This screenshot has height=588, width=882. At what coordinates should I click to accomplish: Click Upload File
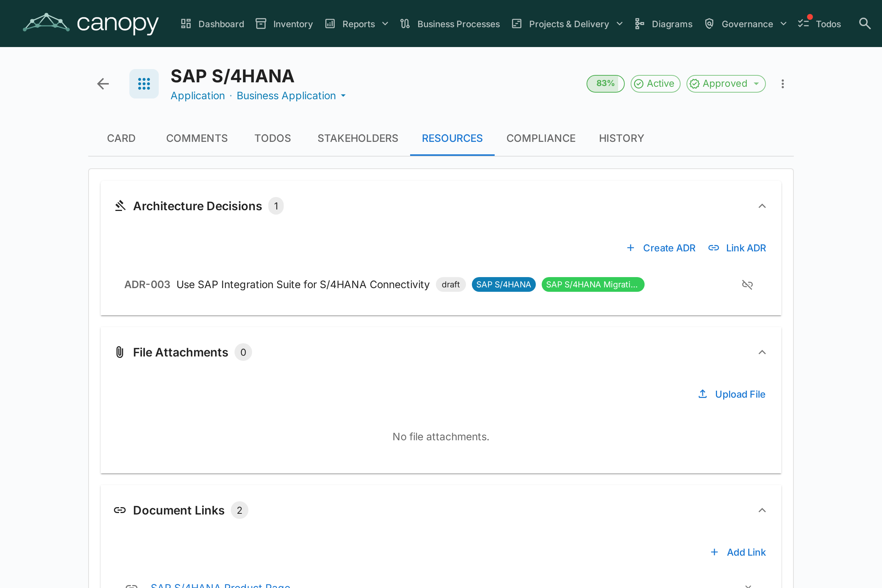(732, 394)
